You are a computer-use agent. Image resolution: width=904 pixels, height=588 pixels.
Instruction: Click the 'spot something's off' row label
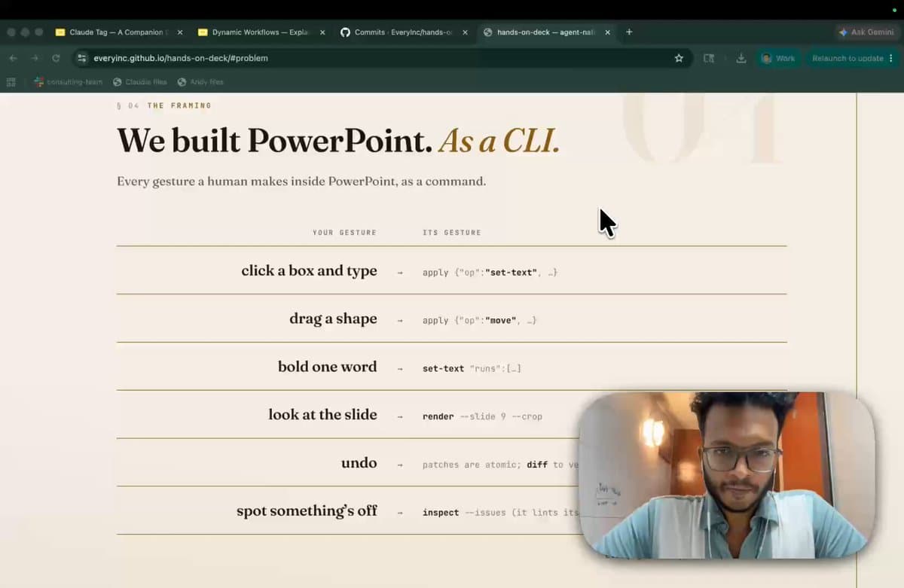(307, 511)
